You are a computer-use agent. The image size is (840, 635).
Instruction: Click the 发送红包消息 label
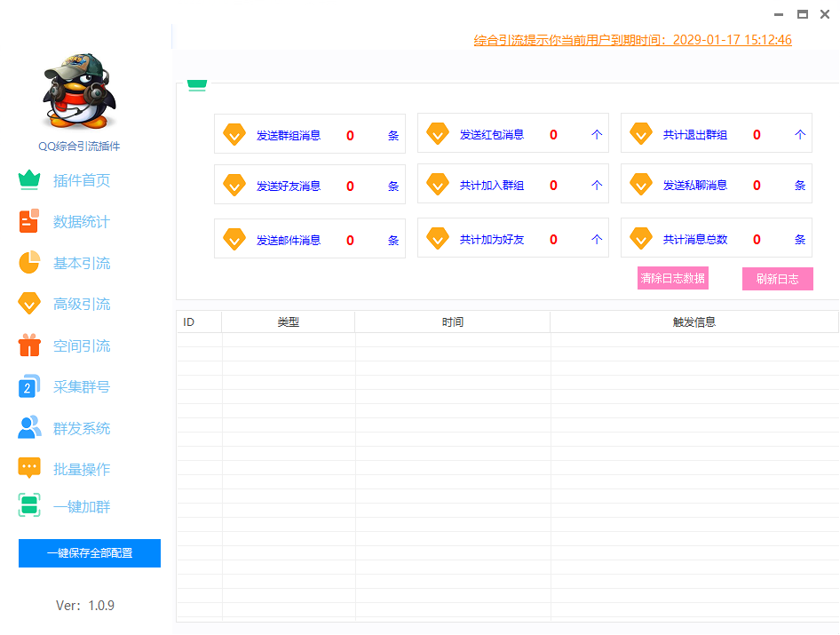pyautogui.click(x=492, y=134)
